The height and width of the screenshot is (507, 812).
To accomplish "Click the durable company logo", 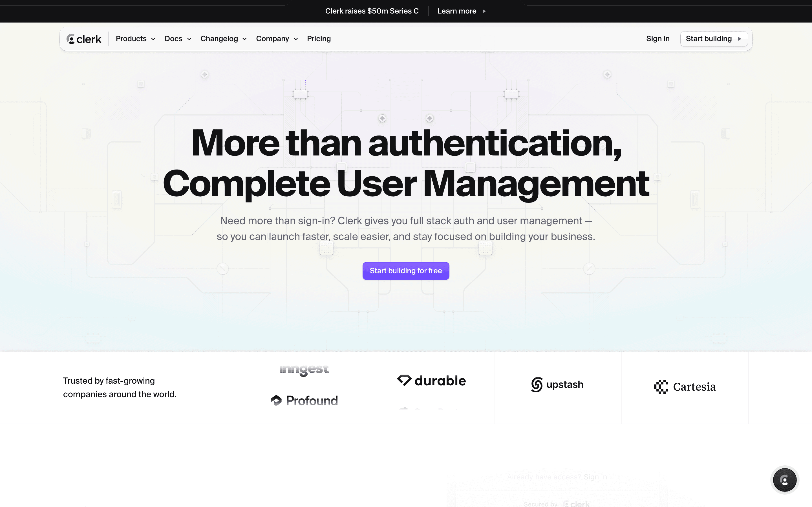I will click(x=431, y=381).
